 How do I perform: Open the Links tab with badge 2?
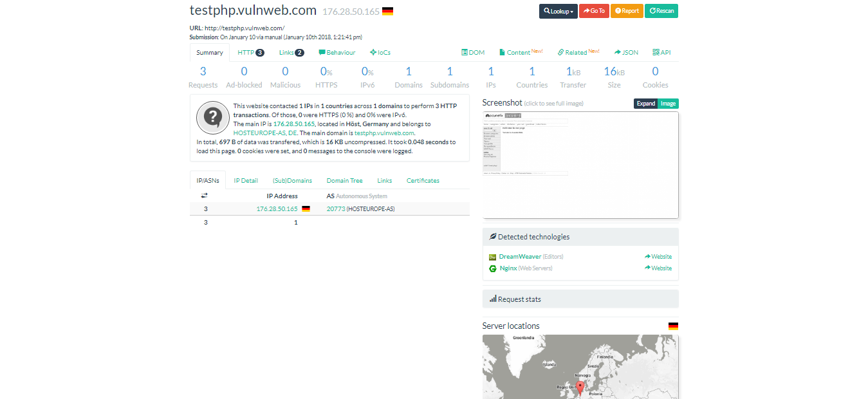click(291, 53)
